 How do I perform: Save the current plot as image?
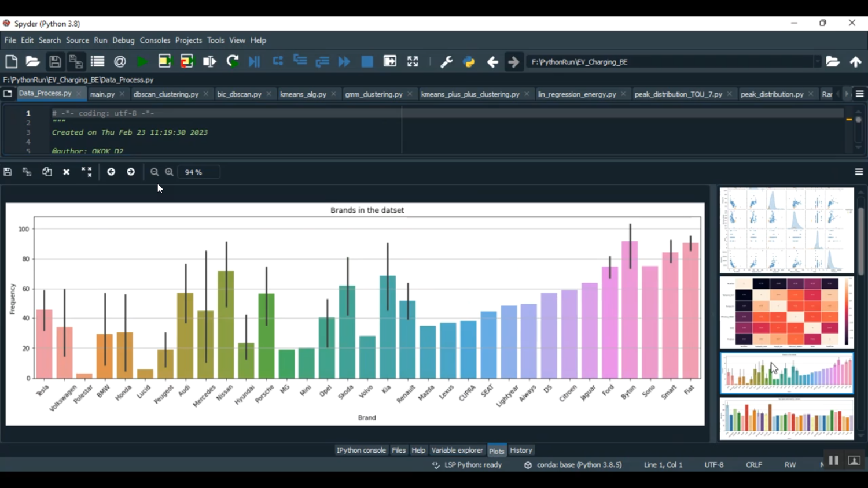click(8, 172)
